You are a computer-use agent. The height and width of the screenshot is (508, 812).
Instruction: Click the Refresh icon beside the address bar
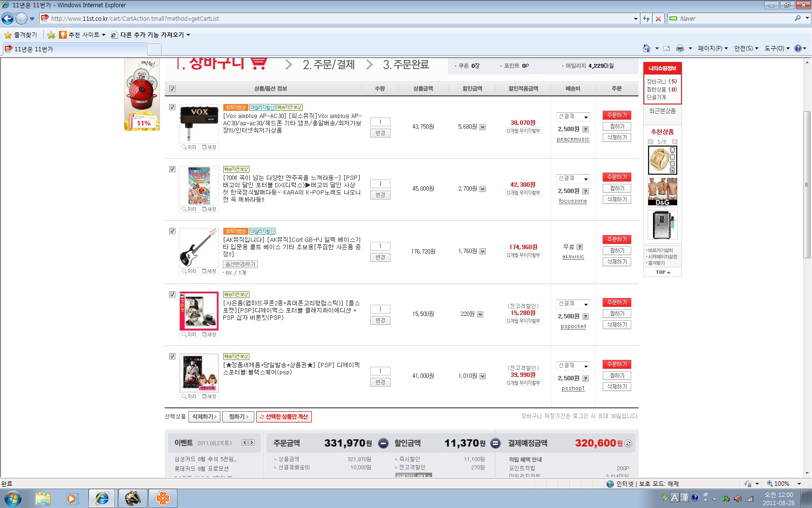[x=646, y=18]
